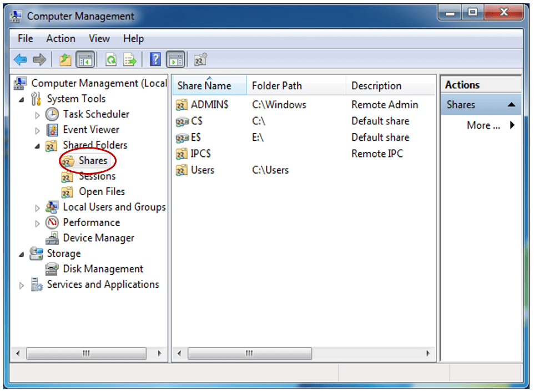Click the Forward arrow toolbar icon
This screenshot has width=534, height=392.
pyautogui.click(x=39, y=60)
